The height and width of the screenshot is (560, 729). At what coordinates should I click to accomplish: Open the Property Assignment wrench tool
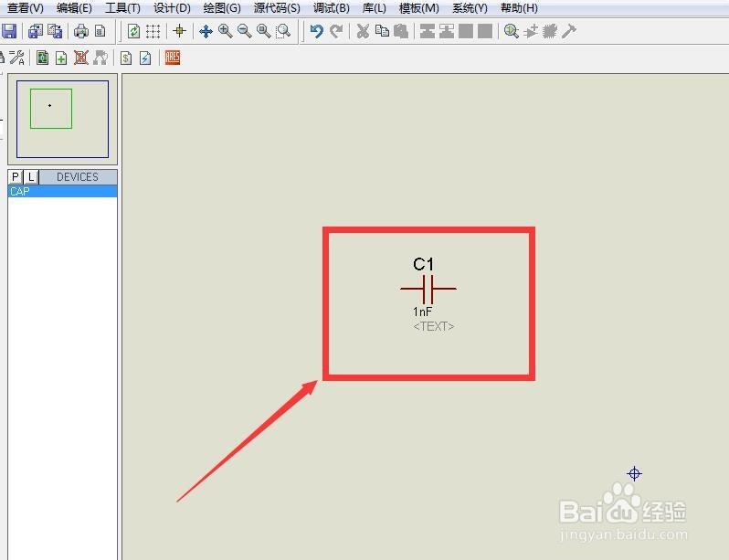pyautogui.click(x=16, y=58)
